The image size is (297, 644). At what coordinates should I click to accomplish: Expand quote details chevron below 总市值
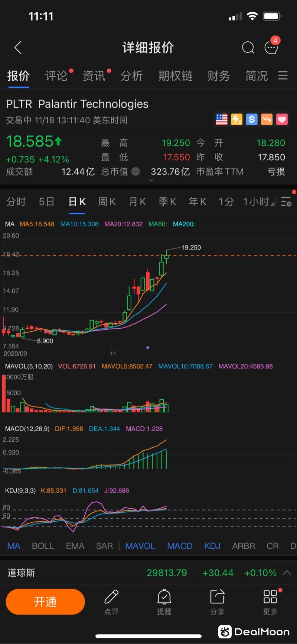tap(151, 180)
